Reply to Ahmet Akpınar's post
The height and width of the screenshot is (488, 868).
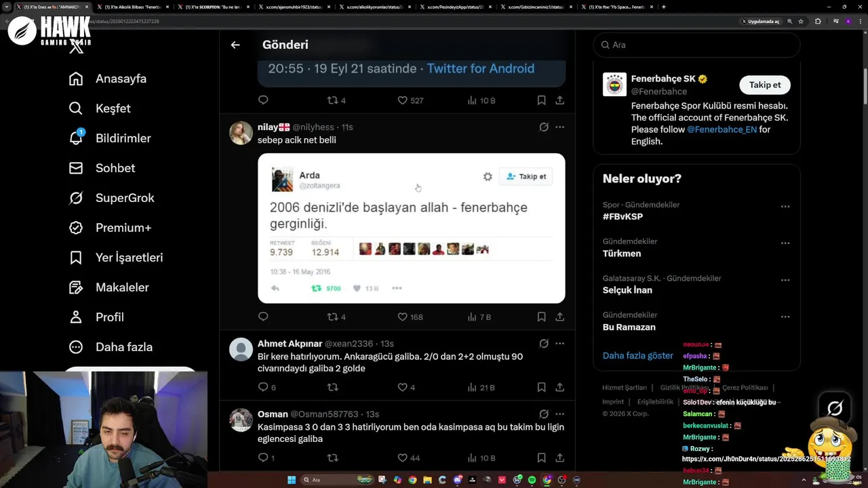tap(267, 387)
